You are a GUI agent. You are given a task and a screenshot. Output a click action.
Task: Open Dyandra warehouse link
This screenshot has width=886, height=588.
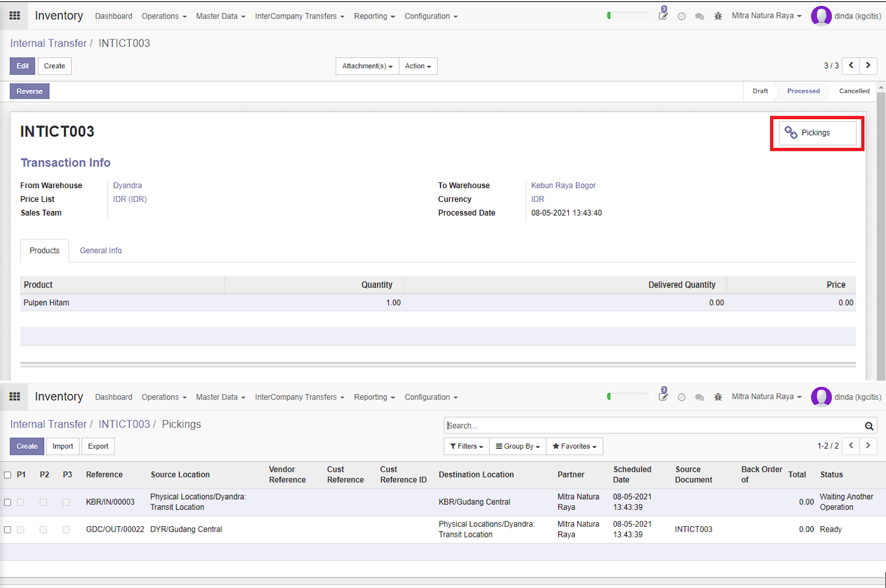128,185
